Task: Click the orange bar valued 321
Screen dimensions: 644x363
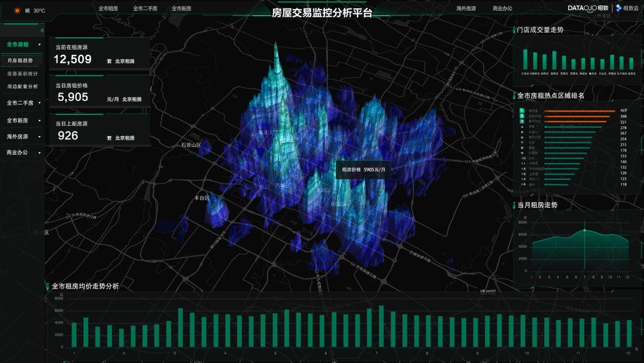Action: pyautogui.click(x=575, y=122)
